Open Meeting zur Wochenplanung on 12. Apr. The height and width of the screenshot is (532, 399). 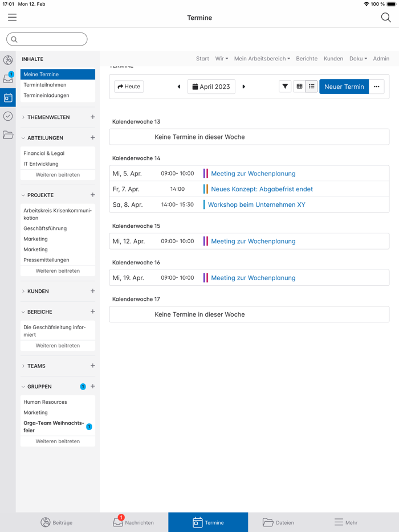pos(253,242)
